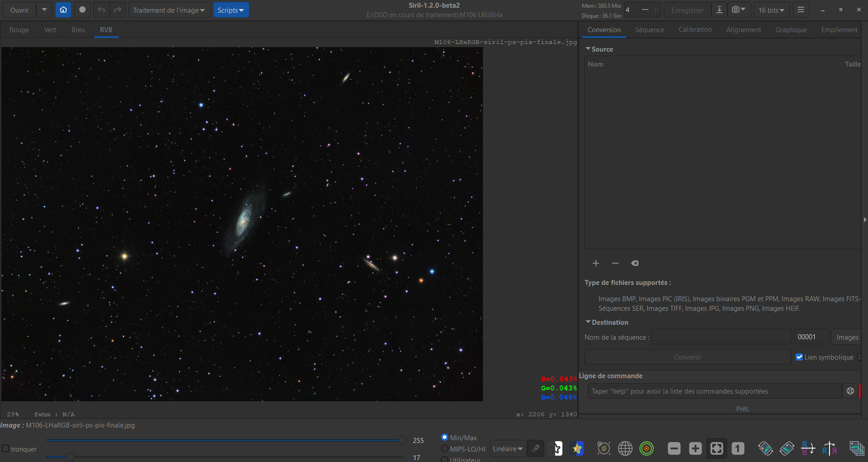Uncheck the Lien symbolique checkbox
This screenshot has height=462, width=868.
click(x=799, y=357)
